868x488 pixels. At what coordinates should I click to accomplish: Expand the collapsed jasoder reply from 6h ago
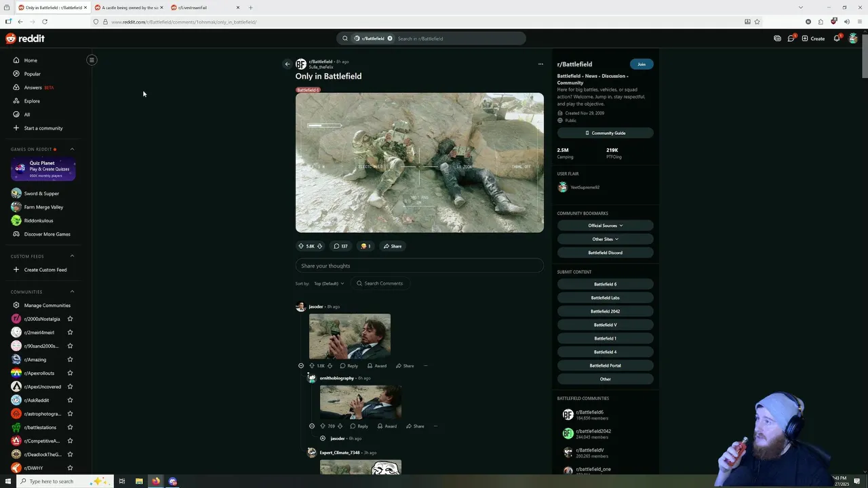(x=323, y=439)
